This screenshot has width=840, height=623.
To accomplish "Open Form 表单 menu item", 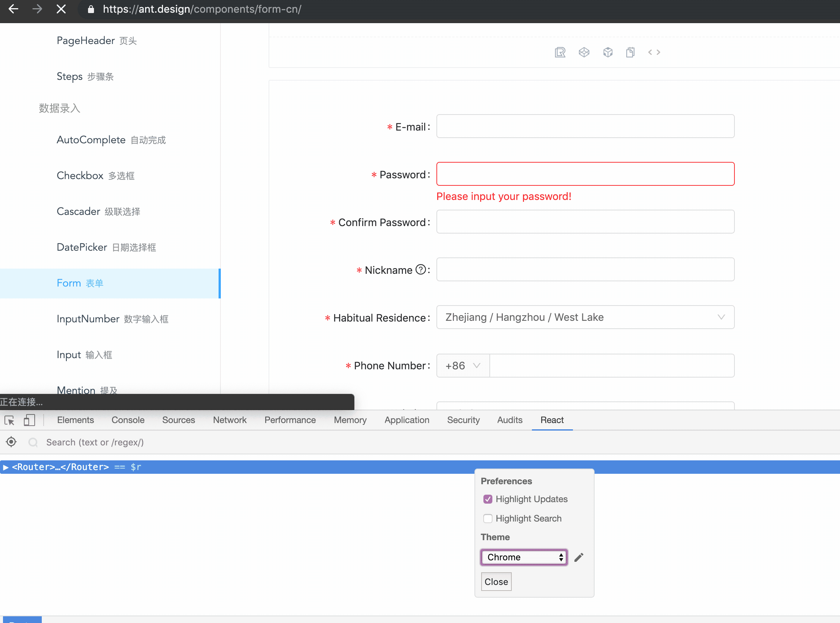I will 81,283.
